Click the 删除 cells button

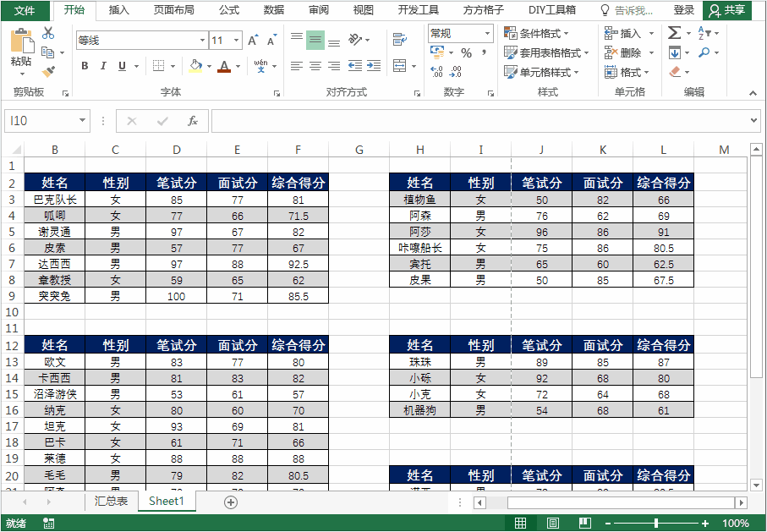629,52
